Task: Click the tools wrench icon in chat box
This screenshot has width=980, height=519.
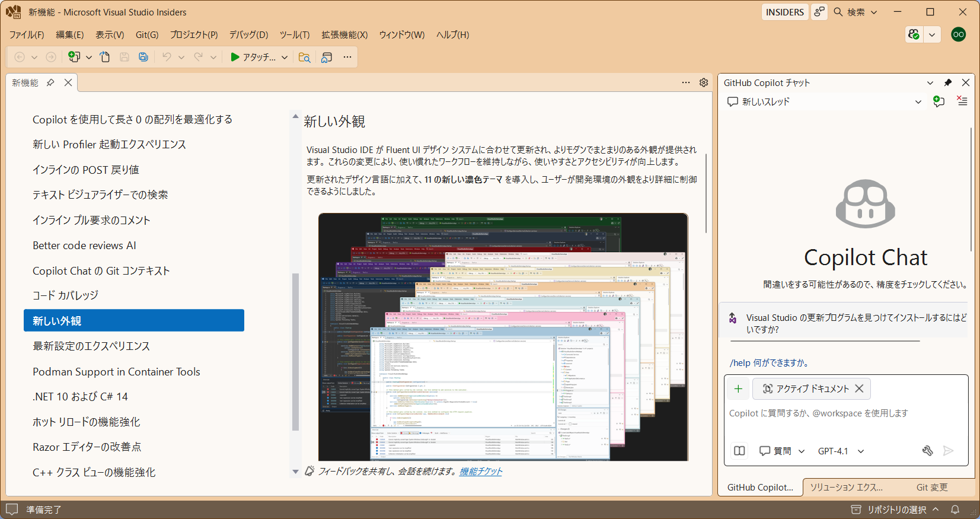Action: click(x=928, y=451)
